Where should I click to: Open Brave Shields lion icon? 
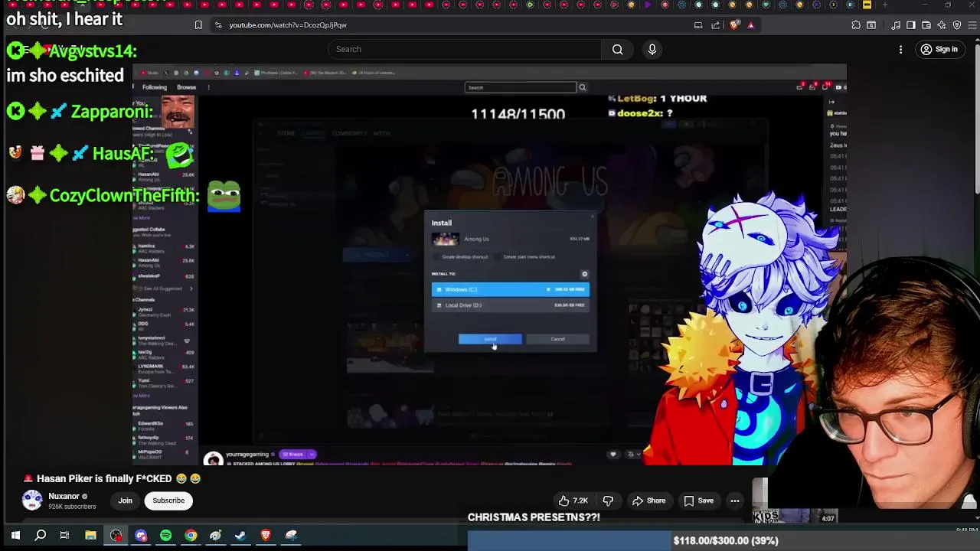[735, 24]
